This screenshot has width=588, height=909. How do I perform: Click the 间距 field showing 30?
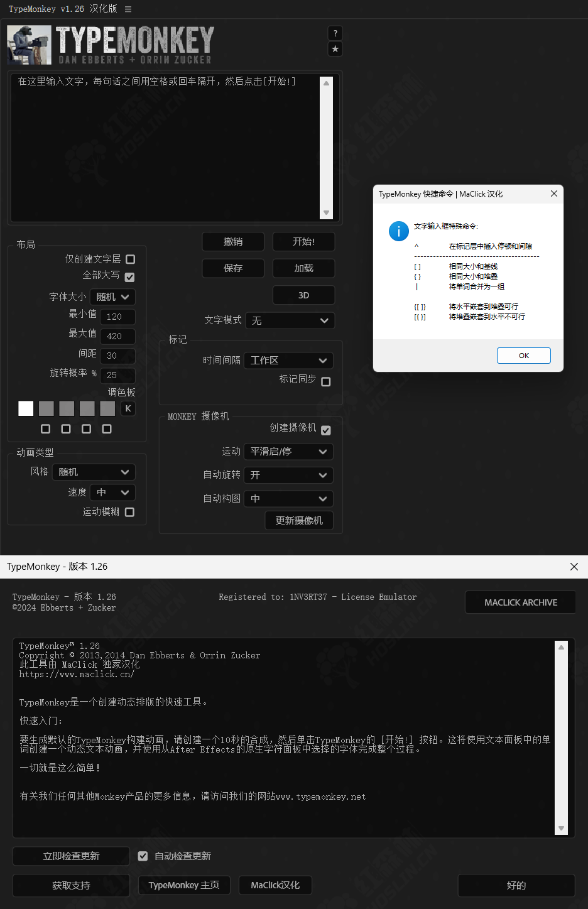click(117, 356)
